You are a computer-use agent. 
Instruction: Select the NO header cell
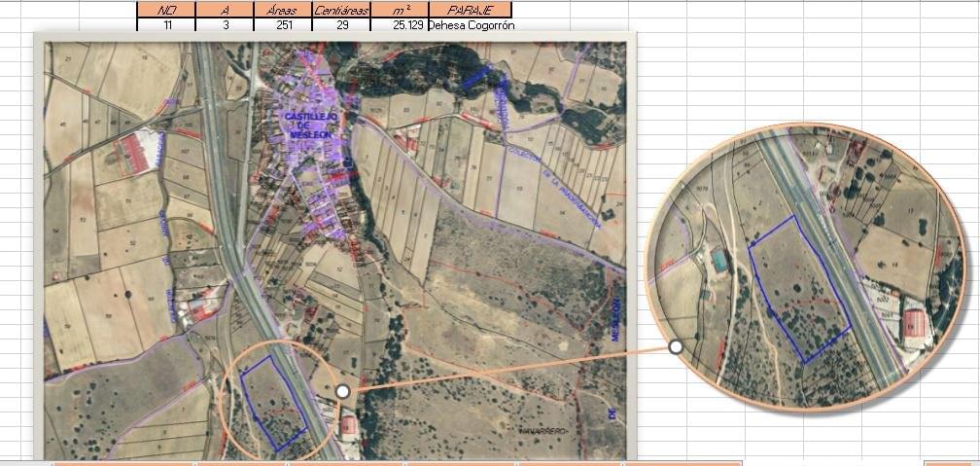pos(166,10)
